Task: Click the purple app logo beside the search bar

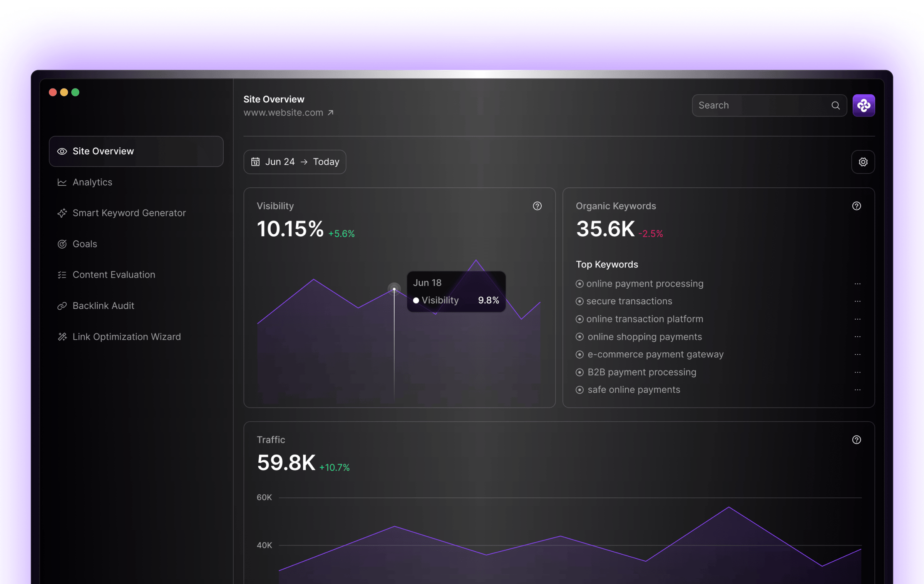Action: coord(864,105)
